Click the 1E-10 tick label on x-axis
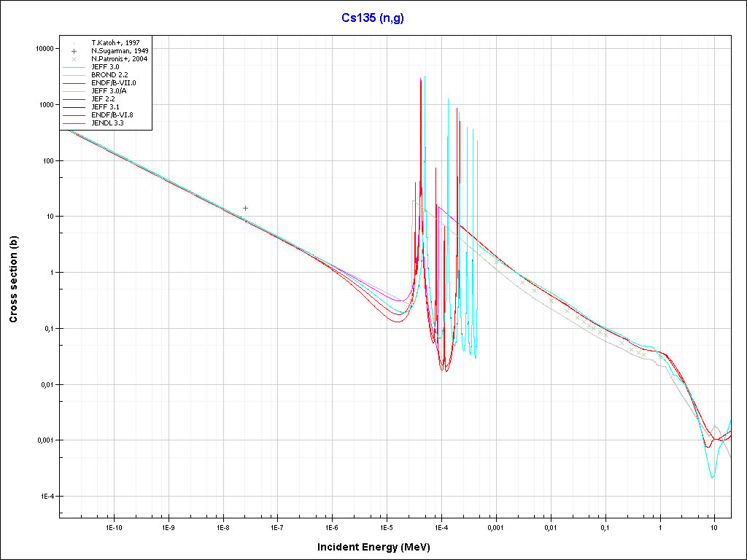Viewport: 747px width, 560px height. tap(113, 526)
